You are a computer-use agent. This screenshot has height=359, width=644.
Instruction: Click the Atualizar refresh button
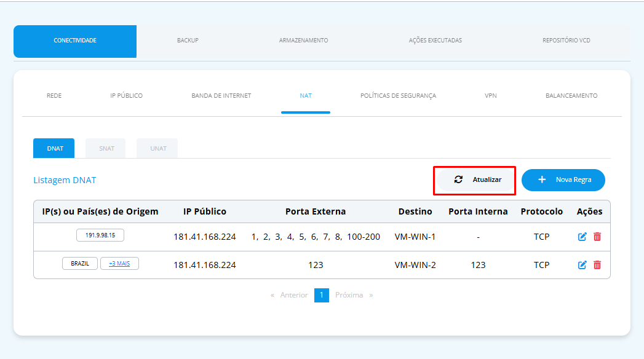click(477, 179)
